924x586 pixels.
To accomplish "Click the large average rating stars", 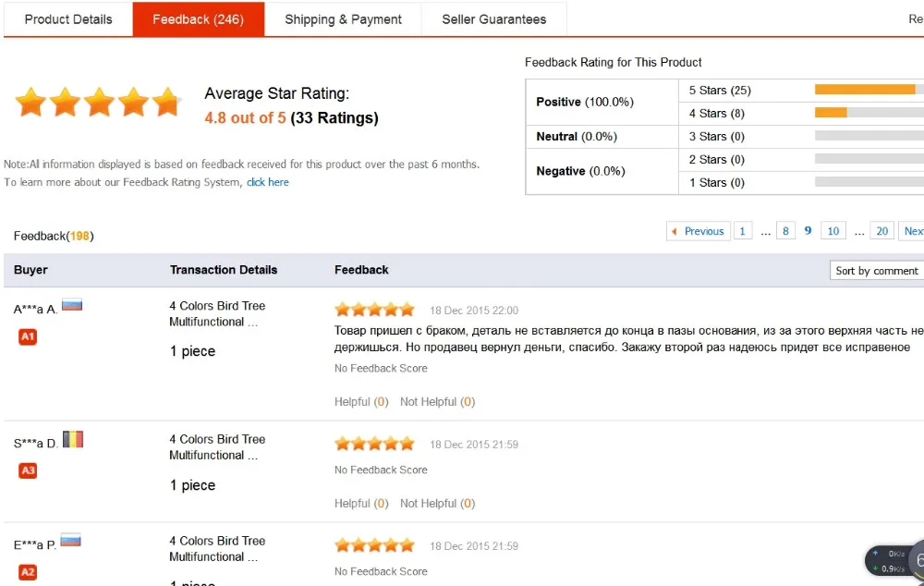I will pos(98,102).
